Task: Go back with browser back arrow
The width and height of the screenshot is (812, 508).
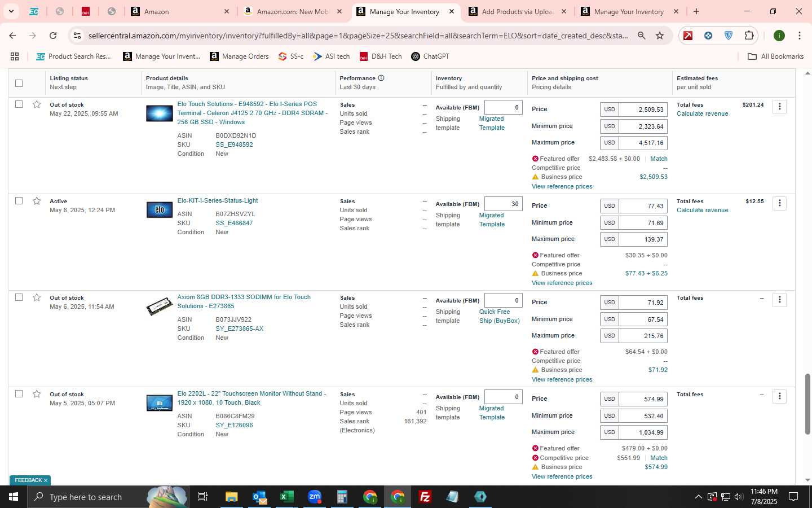Action: pos(12,36)
